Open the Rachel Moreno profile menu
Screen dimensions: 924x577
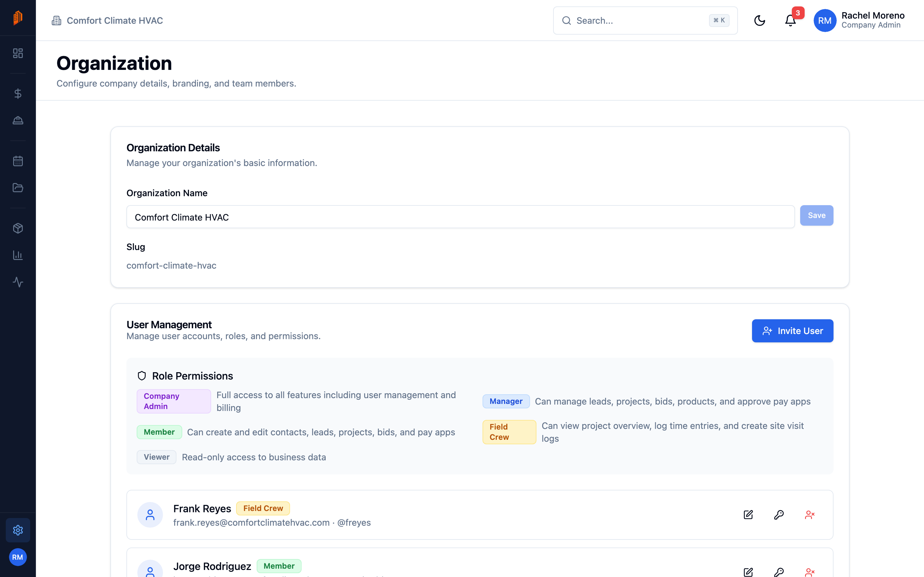(859, 21)
